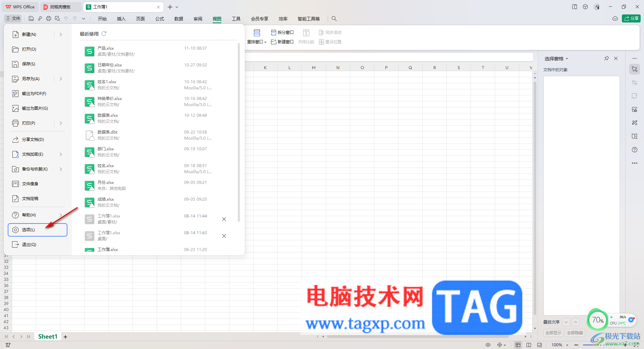The height and width of the screenshot is (349, 644).
Task: Open the Insert (插入) ribbon tab
Action: coord(121,19)
